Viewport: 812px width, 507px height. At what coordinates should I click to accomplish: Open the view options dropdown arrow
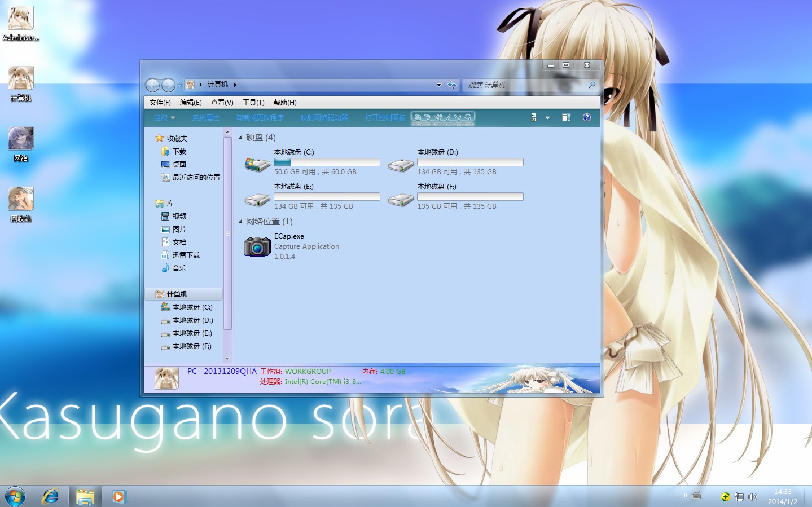[x=547, y=118]
